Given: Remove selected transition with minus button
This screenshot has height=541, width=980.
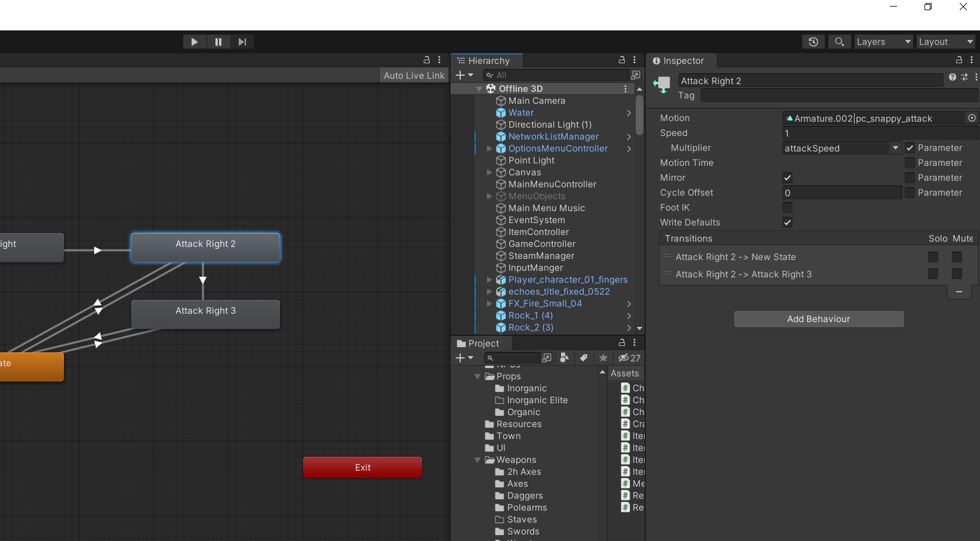Looking at the screenshot, I should click(x=959, y=292).
